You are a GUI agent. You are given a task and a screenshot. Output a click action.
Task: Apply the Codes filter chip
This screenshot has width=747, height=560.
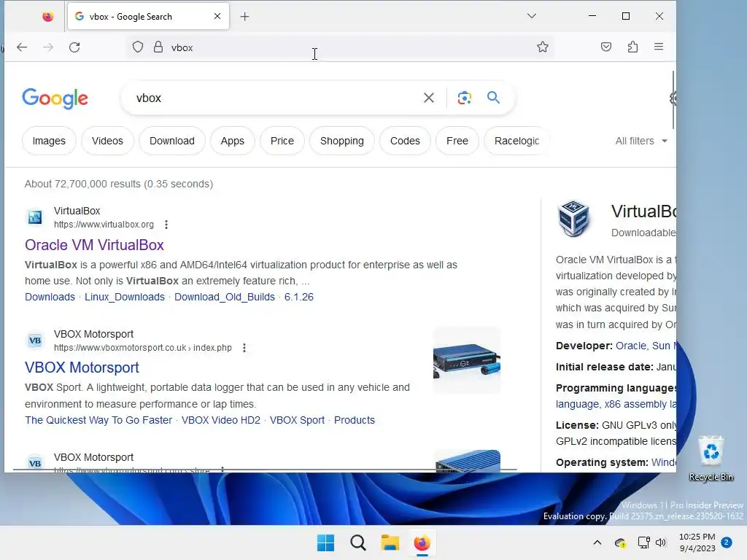pos(405,141)
